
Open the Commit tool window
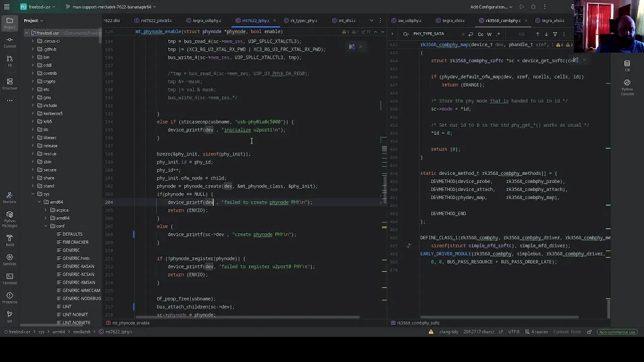[10, 42]
